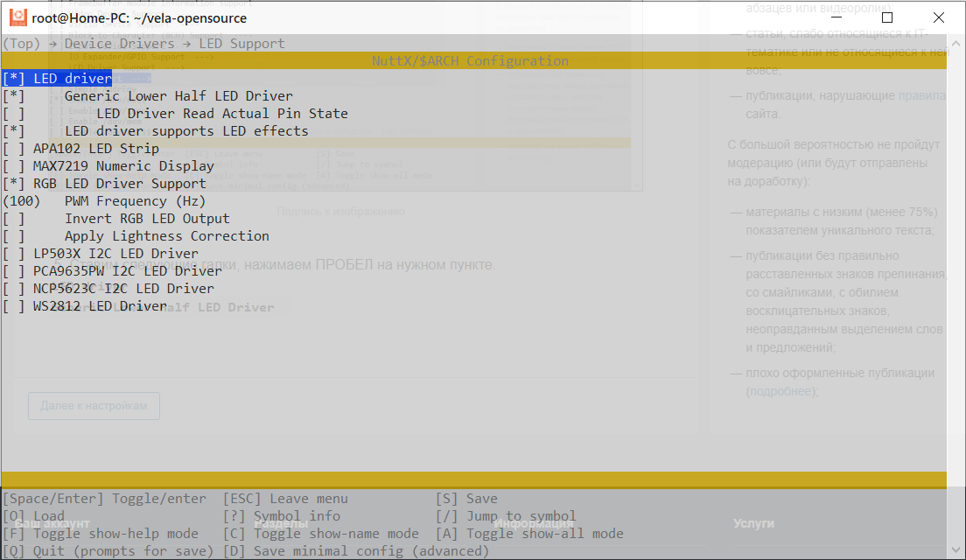The image size is (966, 560).
Task: Enable PCA9635PW I2C LED Driver
Action: click(x=13, y=271)
